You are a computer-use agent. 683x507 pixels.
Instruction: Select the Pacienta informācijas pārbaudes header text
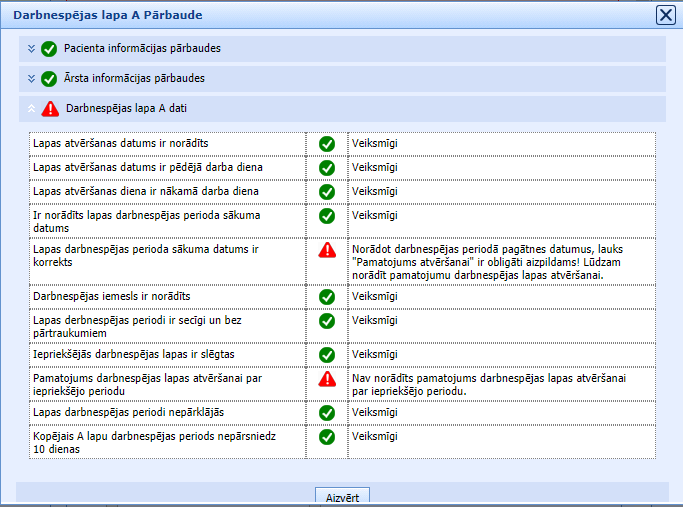142,49
